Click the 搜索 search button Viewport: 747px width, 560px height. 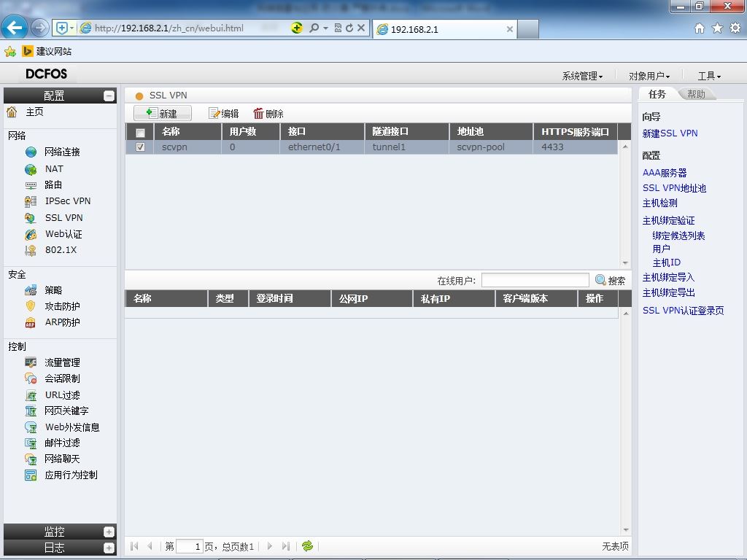click(611, 281)
